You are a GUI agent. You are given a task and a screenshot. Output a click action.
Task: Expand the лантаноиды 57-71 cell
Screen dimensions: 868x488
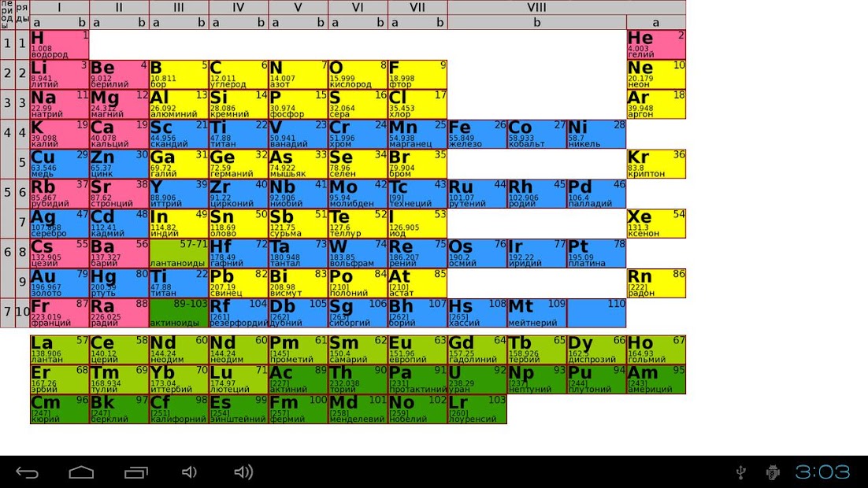coord(179,253)
